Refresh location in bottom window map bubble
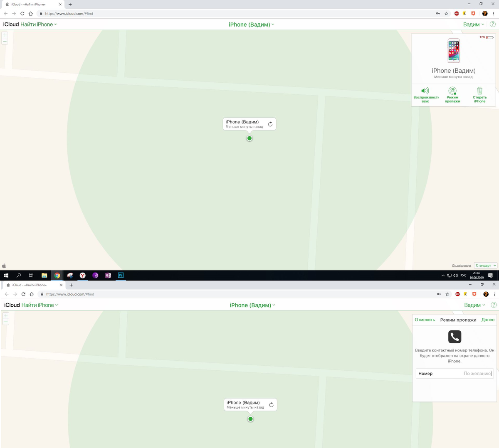 tap(271, 405)
